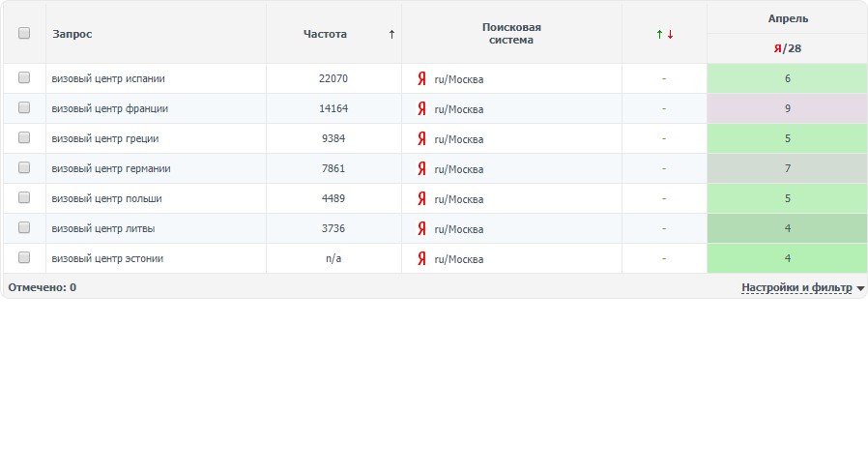Image resolution: width=868 pixels, height=473 pixels.
Task: Click the Yandex icon in эстонии row
Action: pos(421,258)
